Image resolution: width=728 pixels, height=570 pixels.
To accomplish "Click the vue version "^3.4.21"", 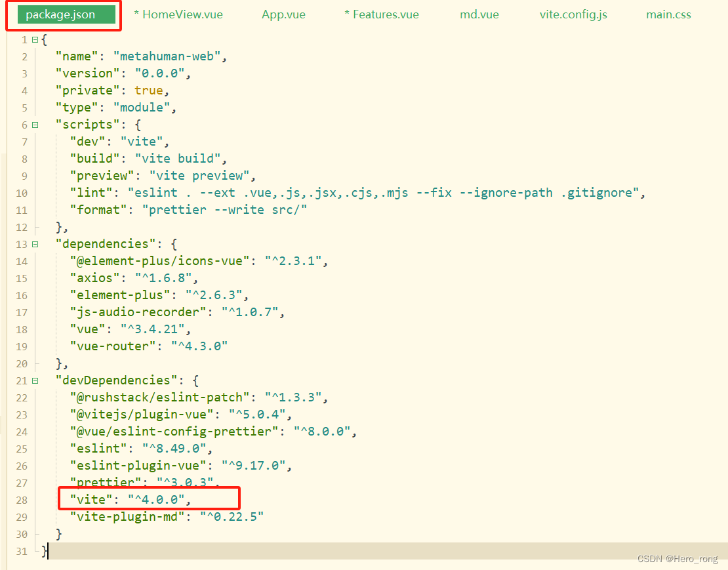I will [x=152, y=329].
